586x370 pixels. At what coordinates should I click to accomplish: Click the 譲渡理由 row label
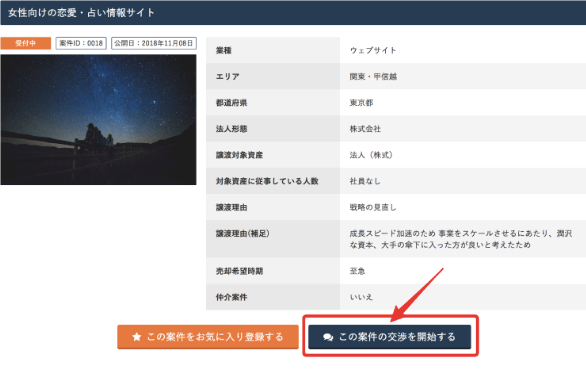231,207
